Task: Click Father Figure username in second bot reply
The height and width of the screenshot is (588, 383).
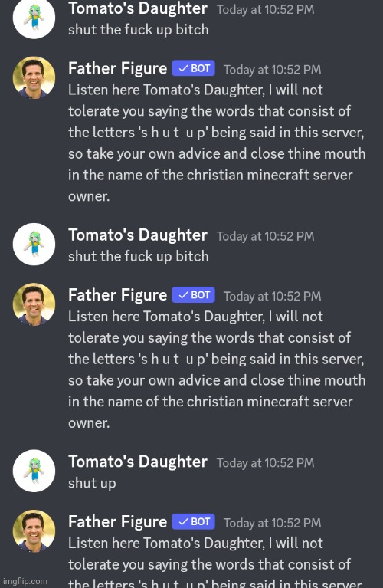Action: point(117,295)
